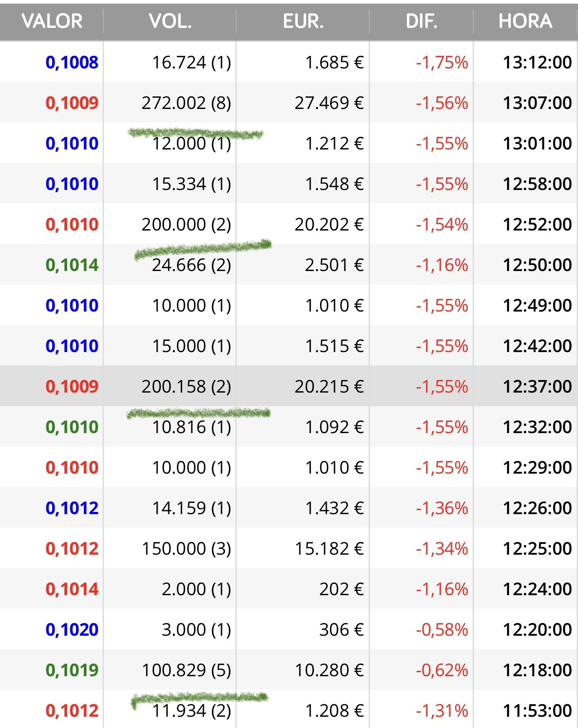
Task: Select the 10.280 € amount cell
Action: (329, 670)
